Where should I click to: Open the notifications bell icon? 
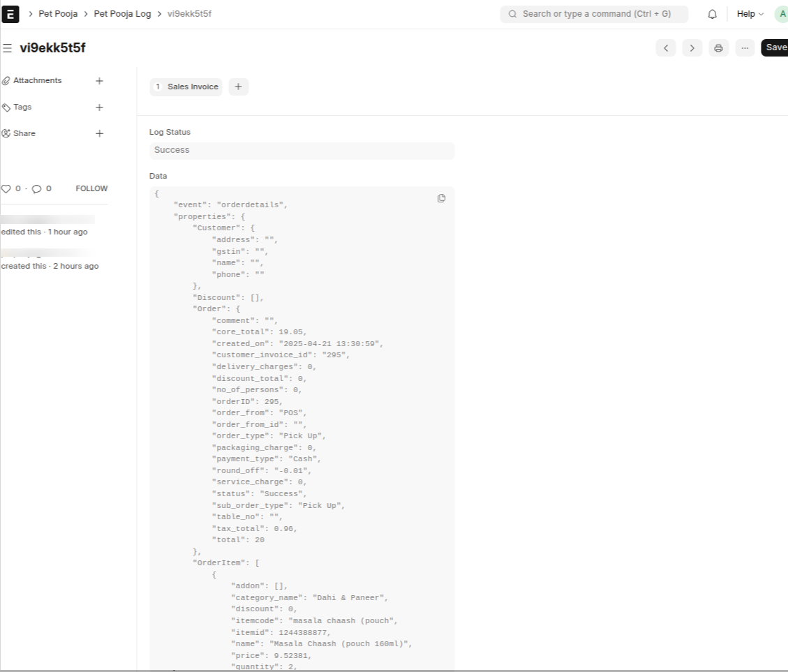tap(712, 14)
